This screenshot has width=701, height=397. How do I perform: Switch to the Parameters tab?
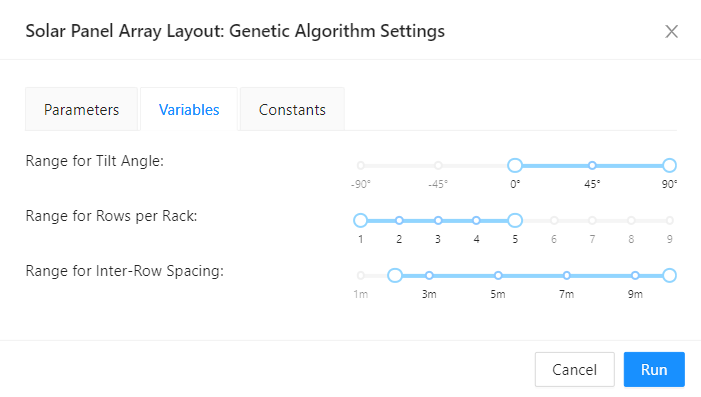point(81,110)
